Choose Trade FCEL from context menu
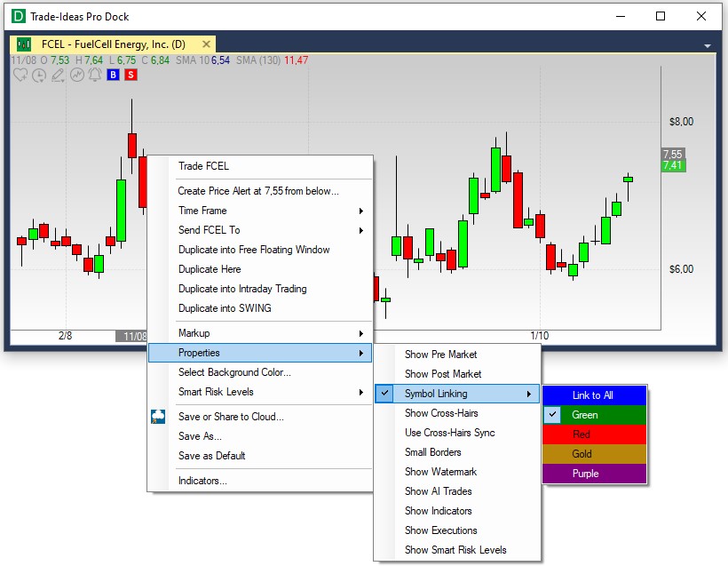728x566 pixels. click(x=260, y=166)
